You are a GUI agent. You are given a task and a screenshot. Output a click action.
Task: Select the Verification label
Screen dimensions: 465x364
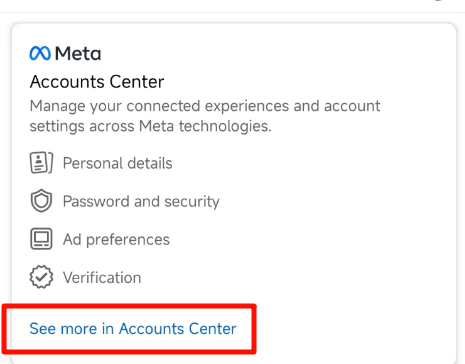pyautogui.click(x=102, y=278)
